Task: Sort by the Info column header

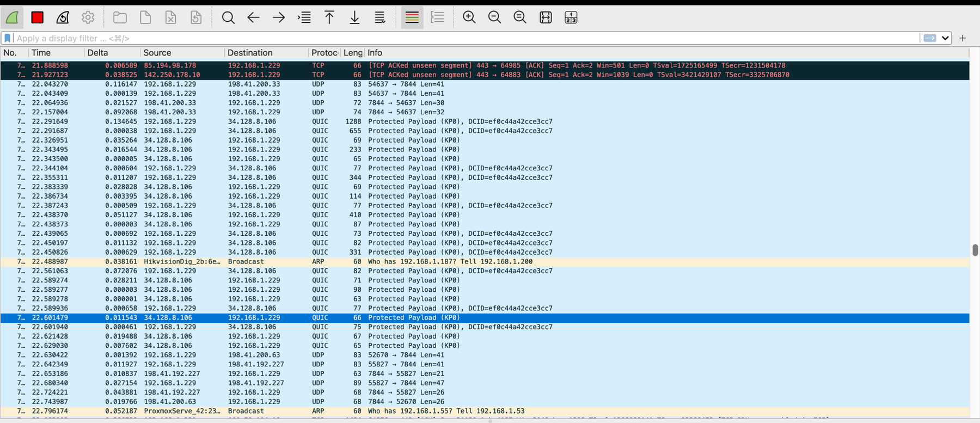Action: (667, 53)
